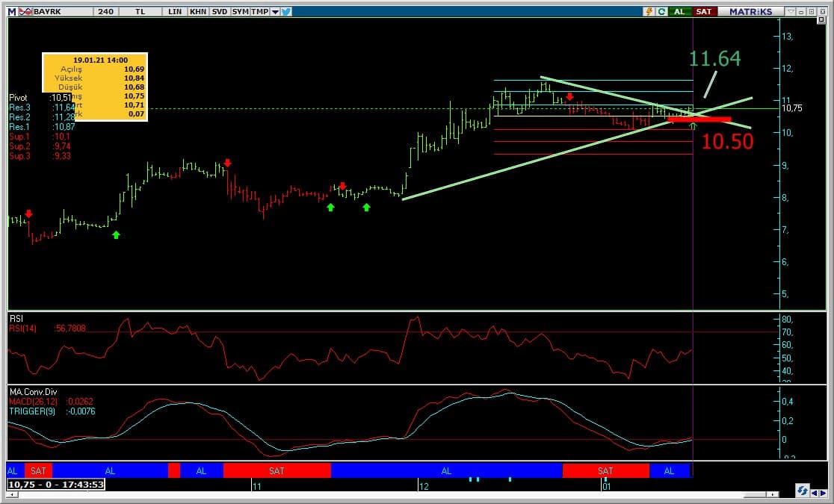Toggle the KHN option in toolbar
834x504 pixels.
(x=198, y=12)
